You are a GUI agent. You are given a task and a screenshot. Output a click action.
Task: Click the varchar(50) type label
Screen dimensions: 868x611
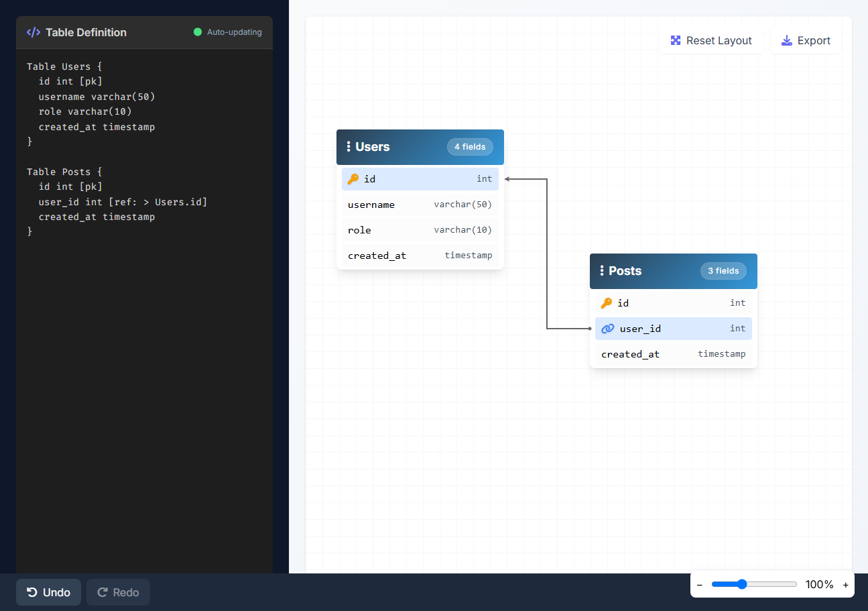click(463, 205)
